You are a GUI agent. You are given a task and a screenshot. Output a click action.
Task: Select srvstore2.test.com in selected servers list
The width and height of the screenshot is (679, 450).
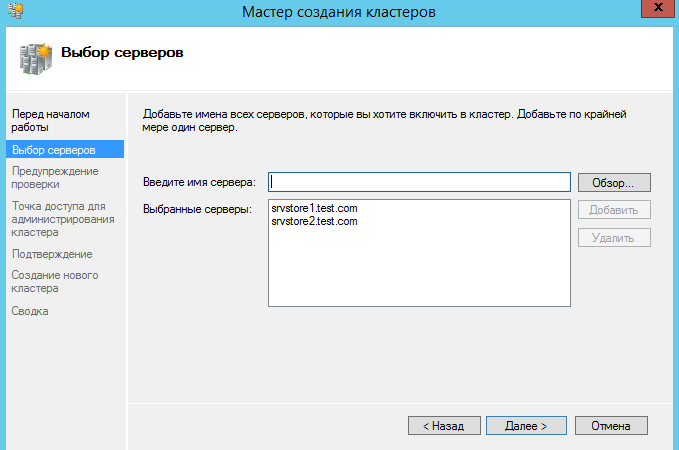[314, 221]
